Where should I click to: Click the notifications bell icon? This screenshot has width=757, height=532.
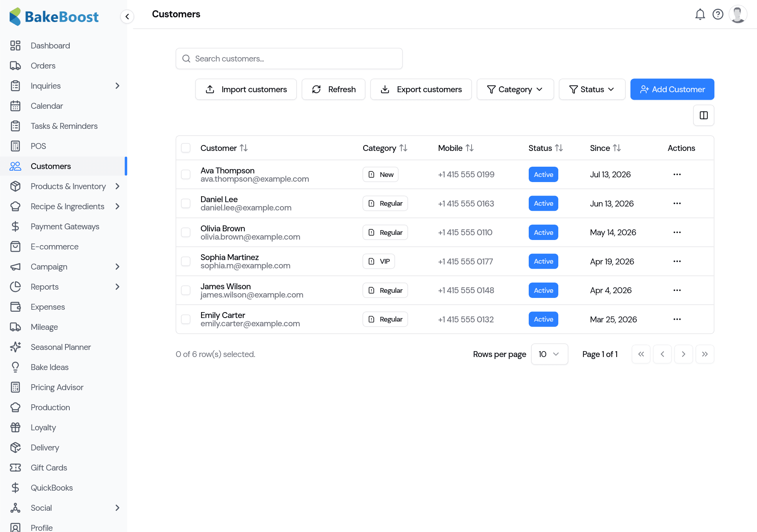coord(700,15)
